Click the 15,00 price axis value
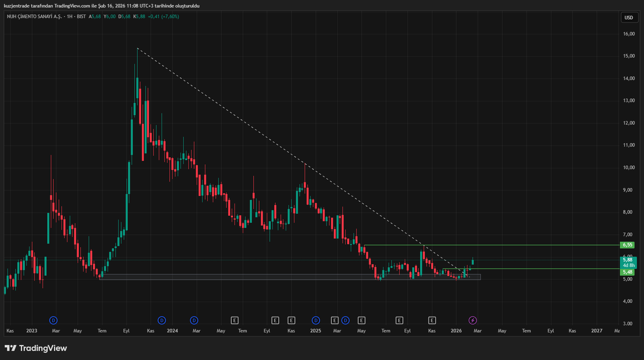The image size is (644, 360). 628,56
